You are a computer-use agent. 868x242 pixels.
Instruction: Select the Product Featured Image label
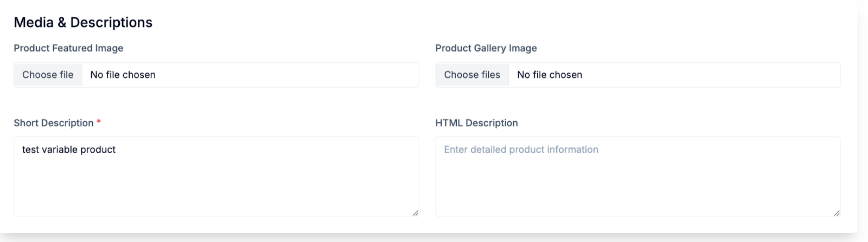(68, 48)
